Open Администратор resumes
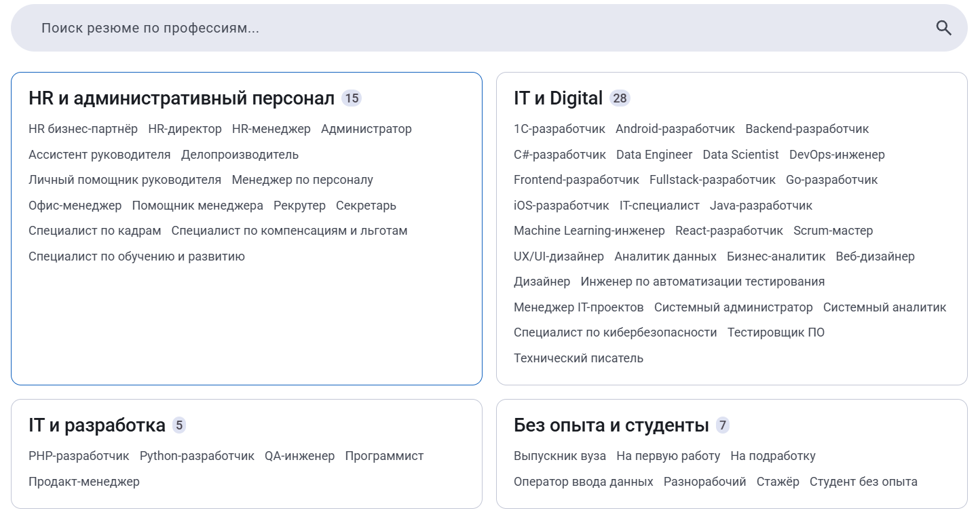Image resolution: width=980 pixels, height=517 pixels. coord(366,129)
